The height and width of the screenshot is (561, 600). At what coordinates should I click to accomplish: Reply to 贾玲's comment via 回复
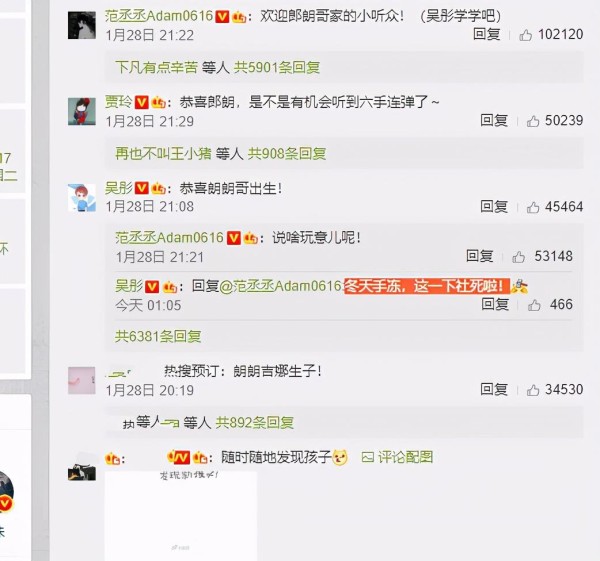point(494,121)
